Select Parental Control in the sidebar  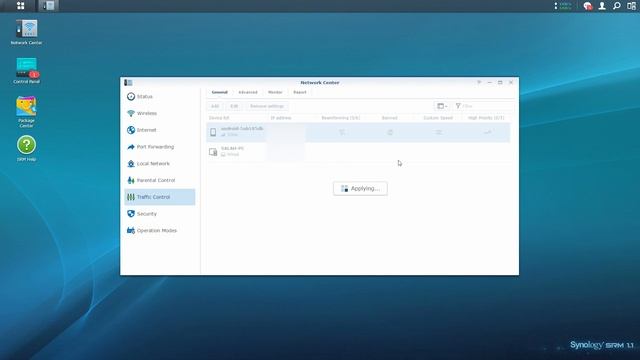click(x=160, y=180)
